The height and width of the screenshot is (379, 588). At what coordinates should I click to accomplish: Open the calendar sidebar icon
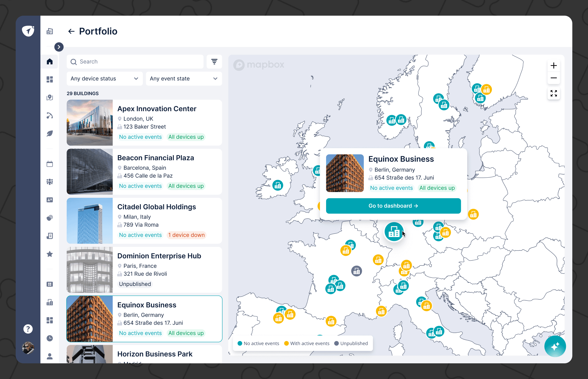[49, 164]
